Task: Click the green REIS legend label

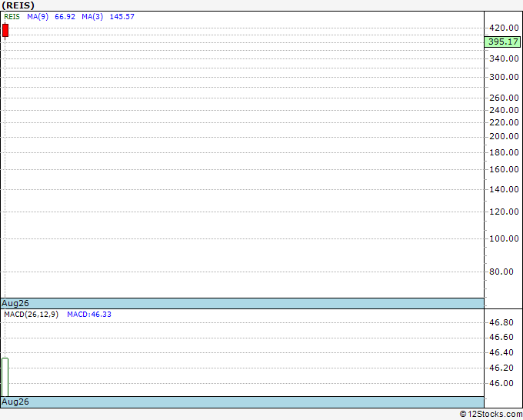Action: 12,17
